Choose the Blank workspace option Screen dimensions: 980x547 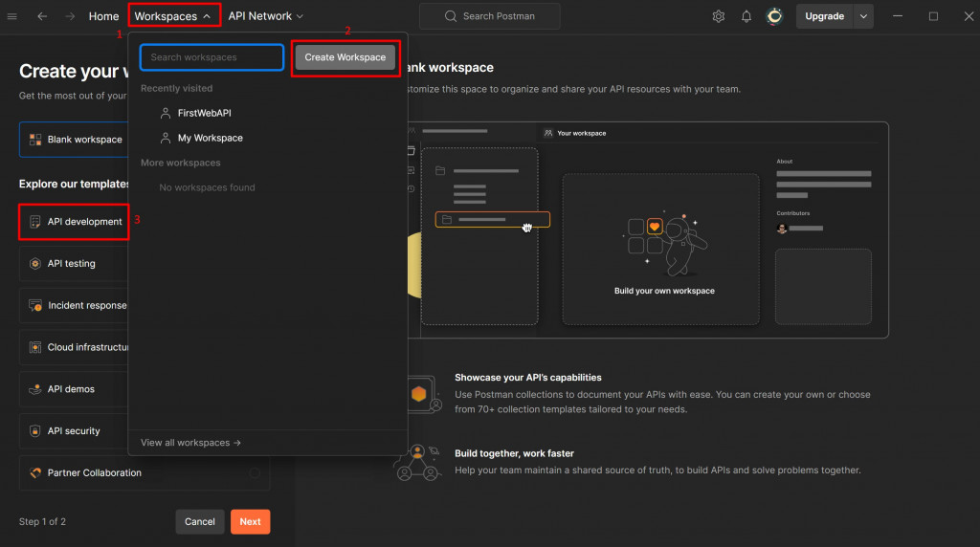pyautogui.click(x=74, y=140)
